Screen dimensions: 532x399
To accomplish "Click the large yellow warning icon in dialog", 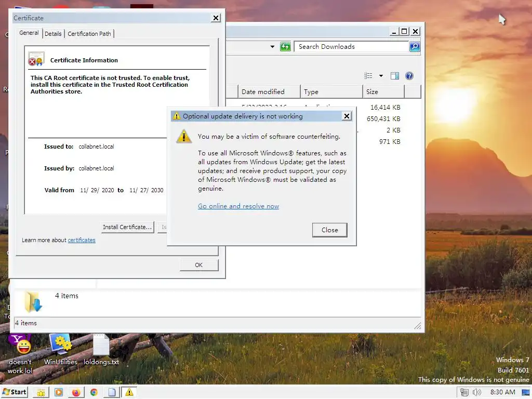I will (184, 136).
